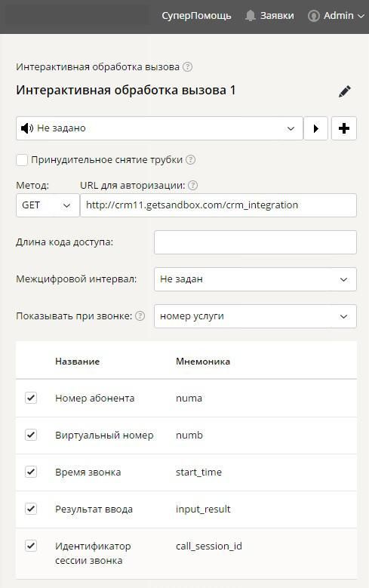This screenshot has height=588, width=369.
Task: Open the Admin user menu
Action: [336, 16]
